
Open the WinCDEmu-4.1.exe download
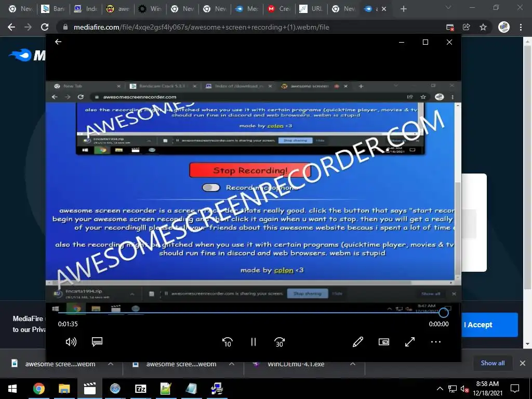click(x=296, y=364)
